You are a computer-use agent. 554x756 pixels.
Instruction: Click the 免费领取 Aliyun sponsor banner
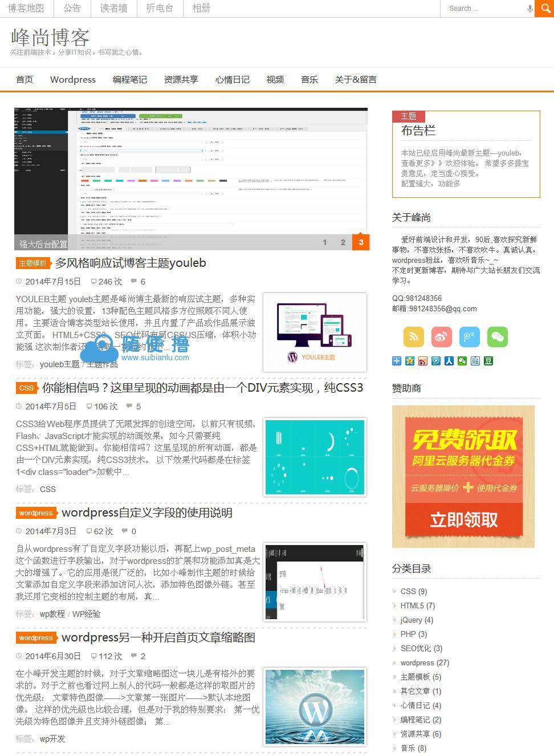tap(463, 477)
